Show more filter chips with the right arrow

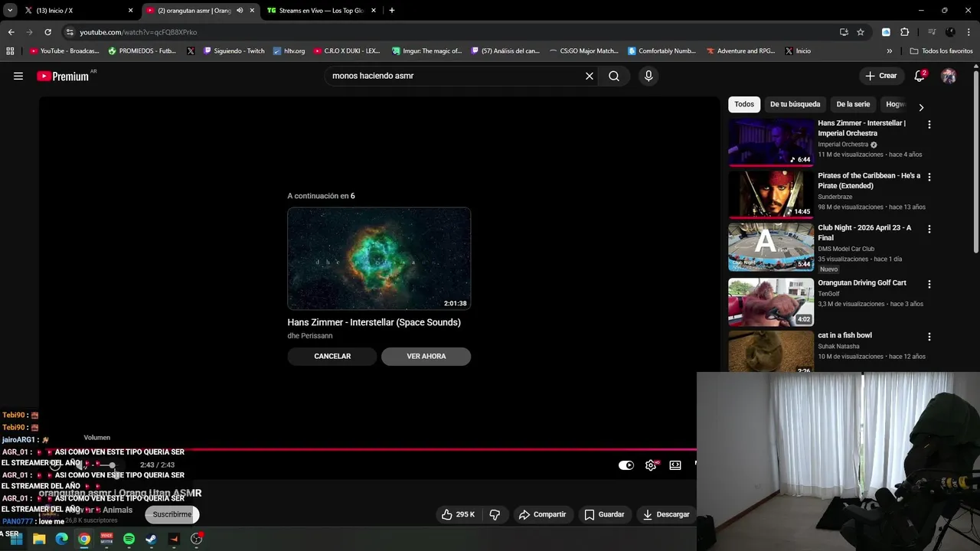point(921,108)
